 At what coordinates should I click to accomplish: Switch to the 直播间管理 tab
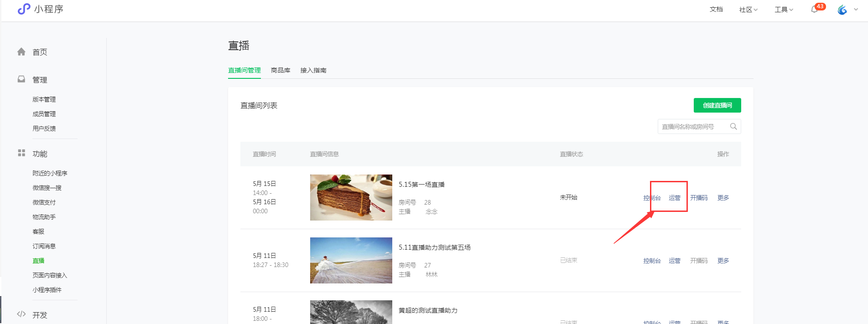244,70
